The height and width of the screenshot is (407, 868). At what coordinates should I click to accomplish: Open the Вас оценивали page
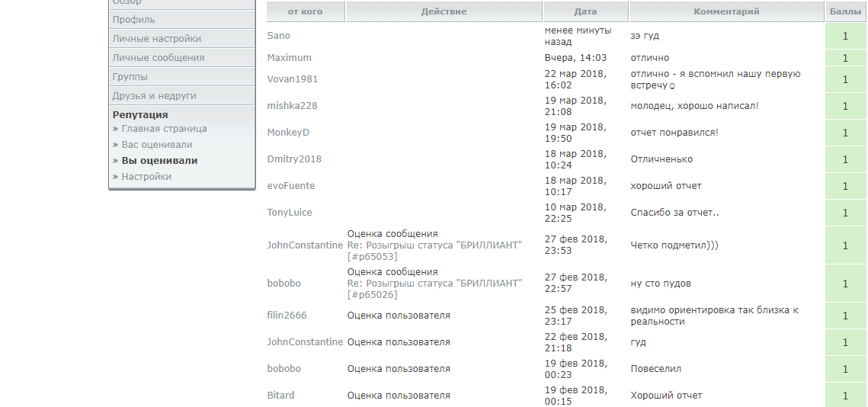(x=156, y=145)
